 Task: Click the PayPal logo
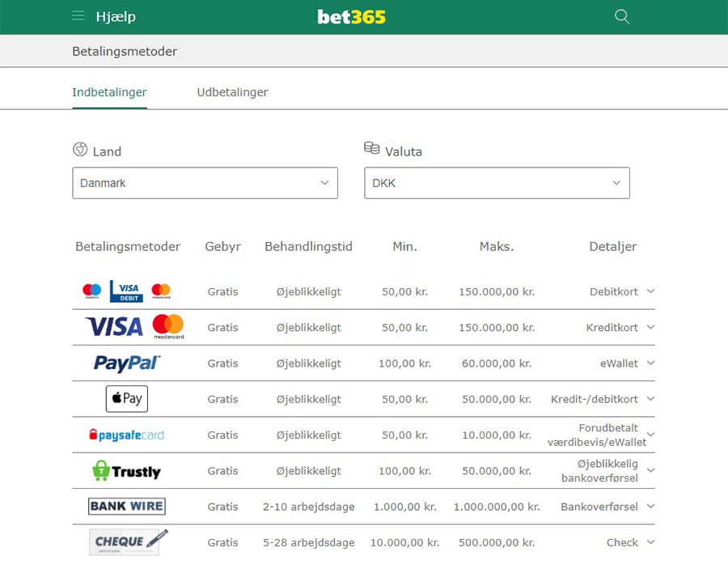(127, 363)
